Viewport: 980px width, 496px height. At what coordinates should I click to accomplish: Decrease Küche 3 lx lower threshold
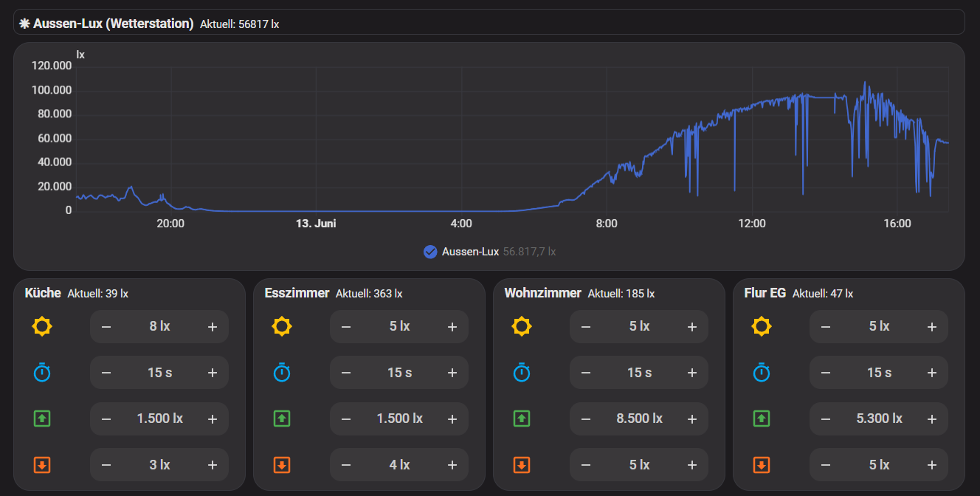point(106,465)
